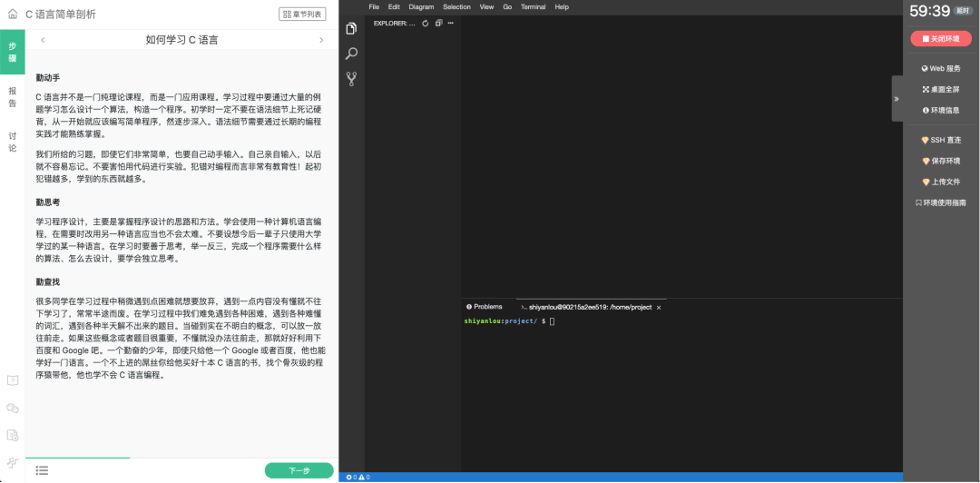Open the Terminal menu
The width and height of the screenshot is (980, 483).
[534, 7]
